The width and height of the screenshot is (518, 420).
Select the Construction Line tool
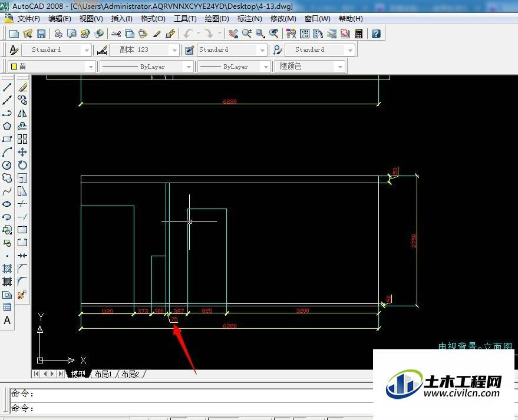[x=7, y=100]
